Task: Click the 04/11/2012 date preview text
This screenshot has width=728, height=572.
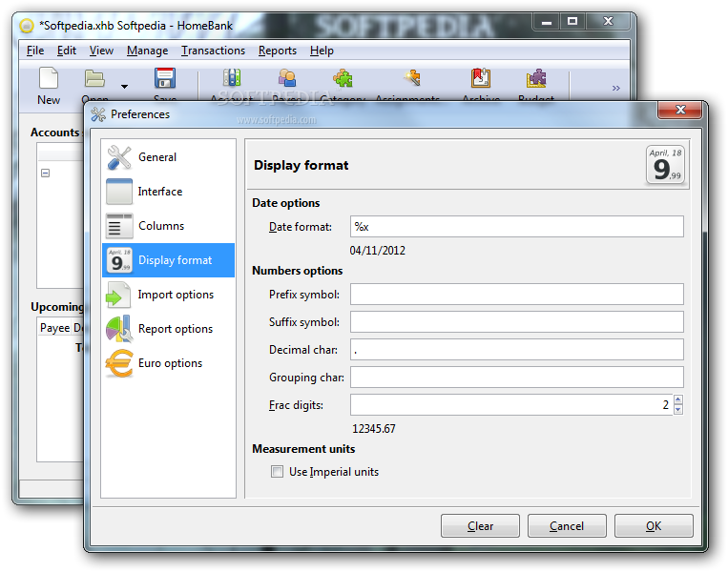Action: pos(377,251)
